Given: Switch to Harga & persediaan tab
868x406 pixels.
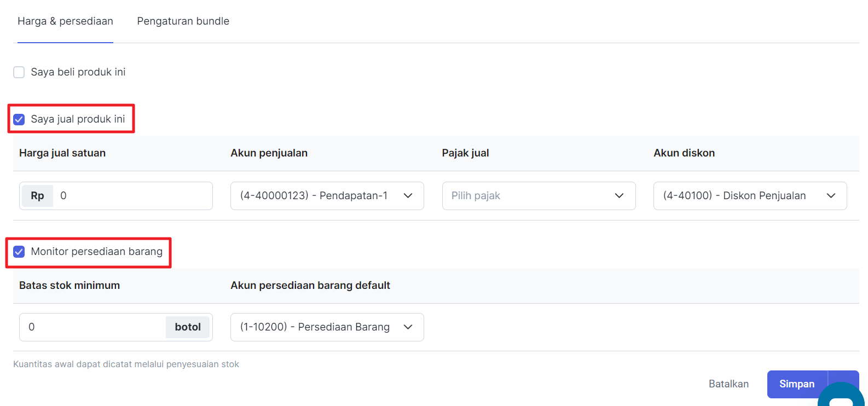Looking at the screenshot, I should [x=65, y=21].
